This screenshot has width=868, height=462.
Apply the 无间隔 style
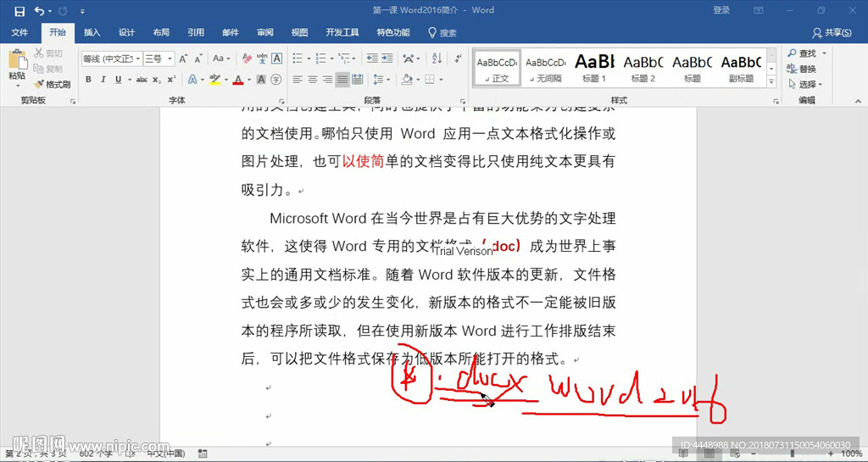(x=545, y=68)
